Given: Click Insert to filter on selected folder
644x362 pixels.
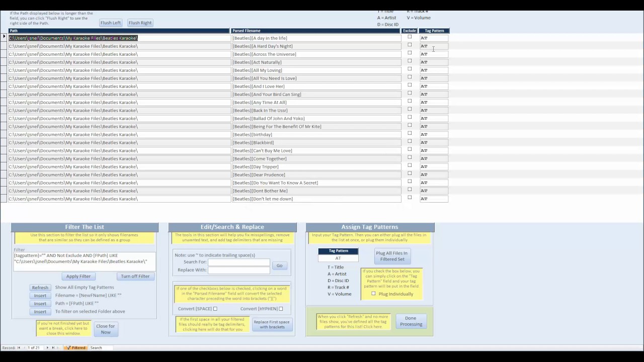Looking at the screenshot, I should coord(40,312).
